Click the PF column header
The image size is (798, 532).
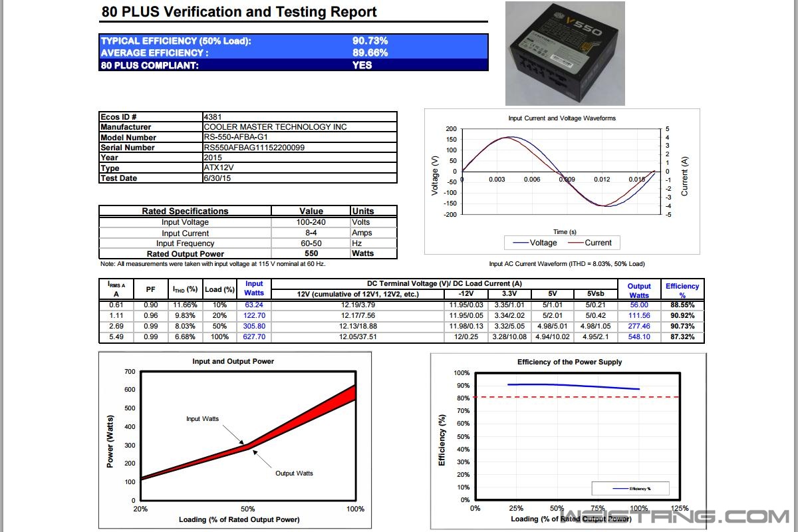[151, 290]
